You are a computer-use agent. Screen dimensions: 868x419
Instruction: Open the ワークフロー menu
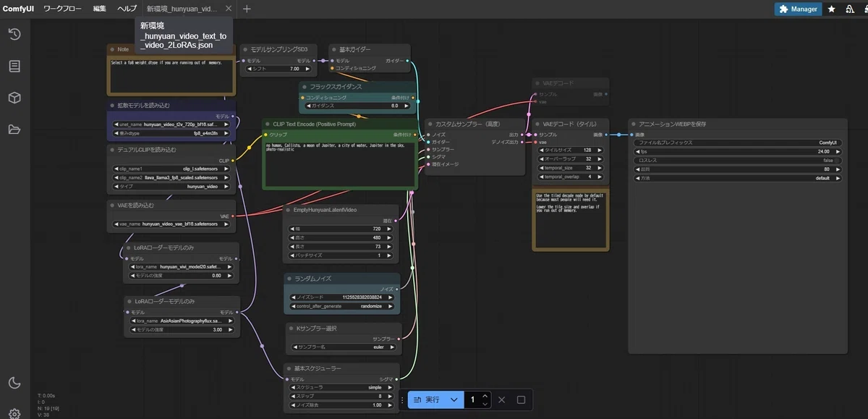pos(63,9)
